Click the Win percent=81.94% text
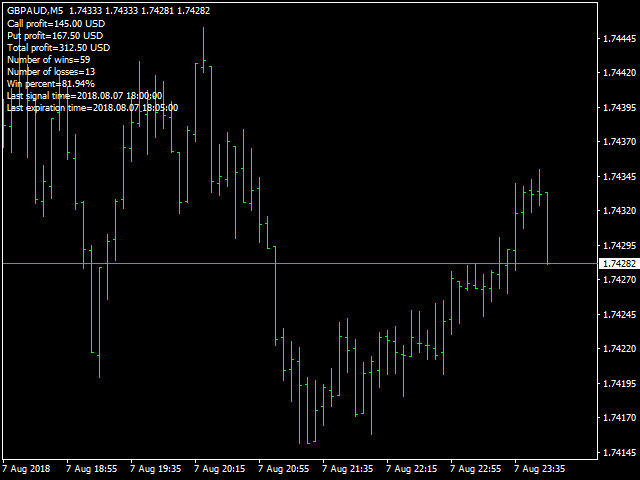Image resolution: width=640 pixels, height=480 pixels. click(x=51, y=84)
